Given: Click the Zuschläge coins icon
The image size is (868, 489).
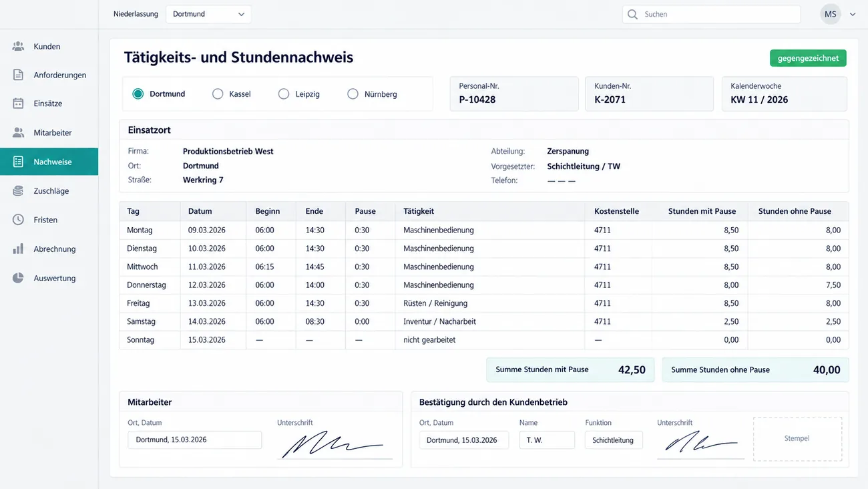Looking at the screenshot, I should pos(18,190).
